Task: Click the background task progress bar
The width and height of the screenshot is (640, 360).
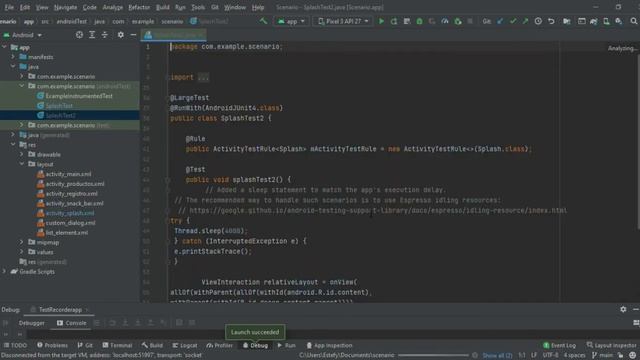Action: pos(433,355)
